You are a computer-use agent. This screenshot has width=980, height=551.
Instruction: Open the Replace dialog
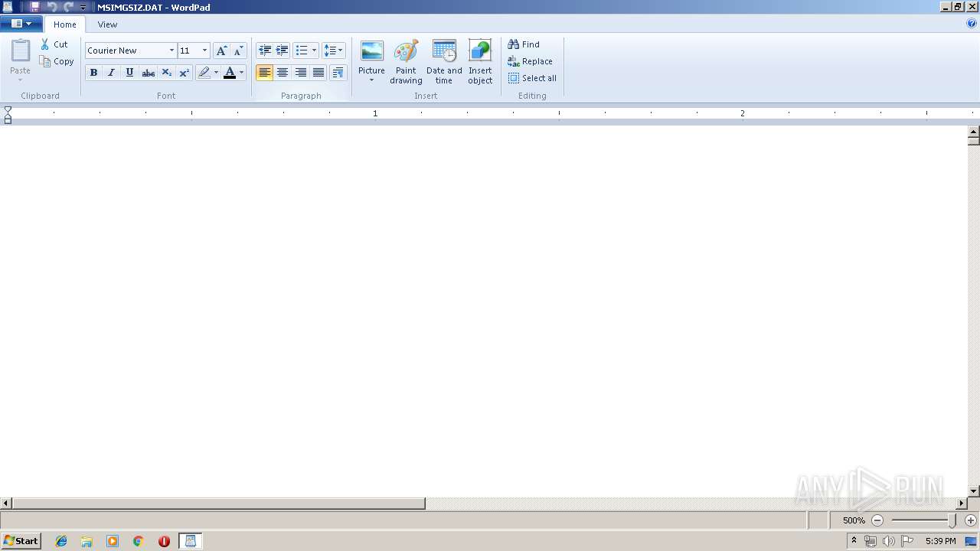530,61
